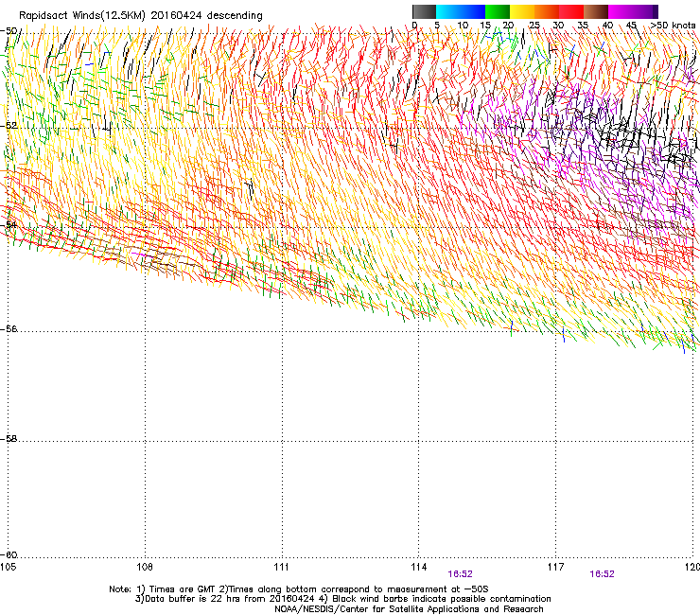Viewport: 700px width, 615px height.
Task: Click the '-54' latitude axis label
Action: [9, 224]
